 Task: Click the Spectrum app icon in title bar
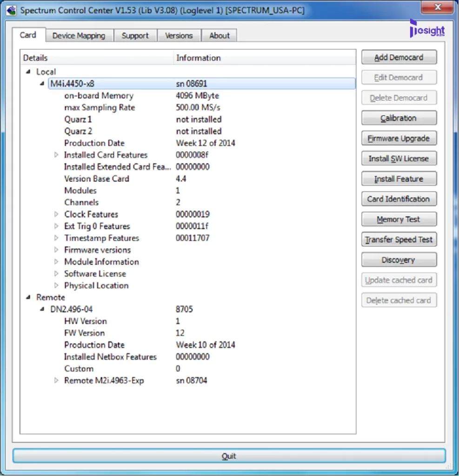(x=11, y=10)
